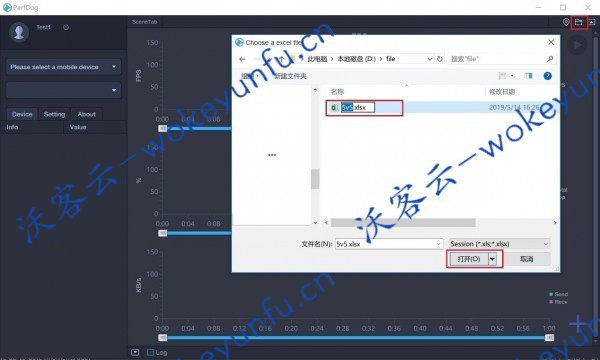The height and width of the screenshot is (360, 600).
Task: Click the plus icon at bottom right
Action: click(578, 324)
